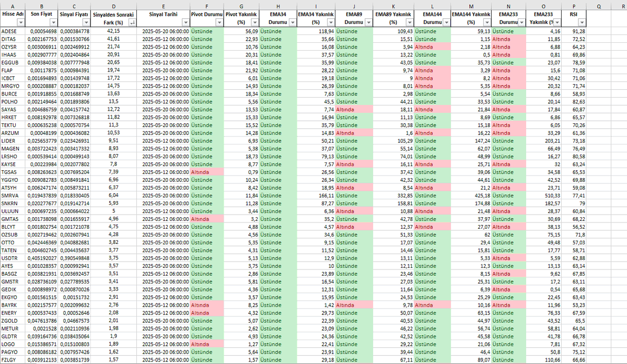Select the IHAAS cell
The width and height of the screenshot is (627, 364).
(12, 55)
